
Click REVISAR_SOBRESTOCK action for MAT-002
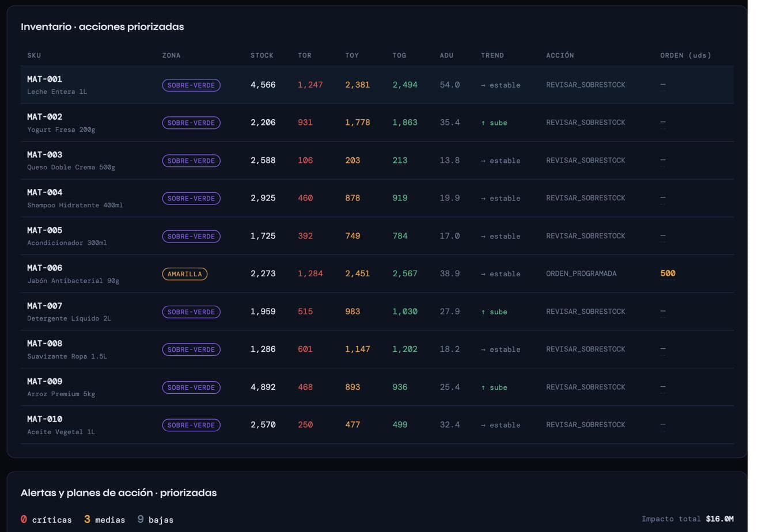(x=586, y=122)
